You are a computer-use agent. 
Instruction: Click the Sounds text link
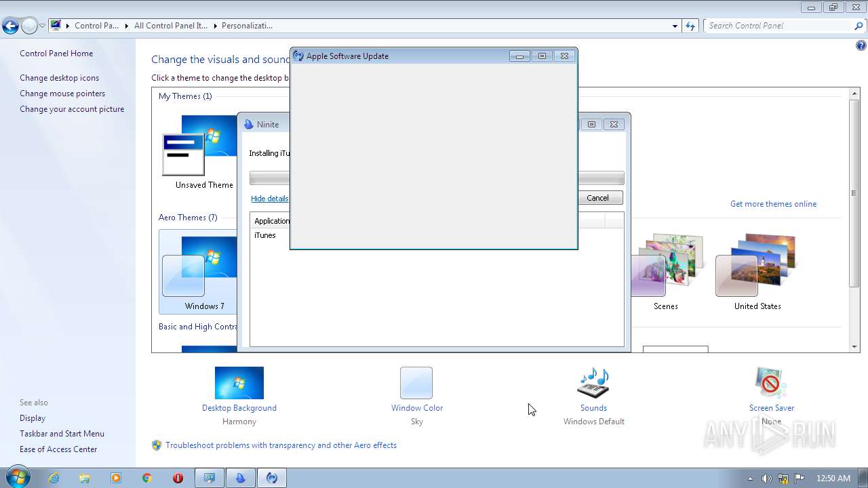point(593,408)
